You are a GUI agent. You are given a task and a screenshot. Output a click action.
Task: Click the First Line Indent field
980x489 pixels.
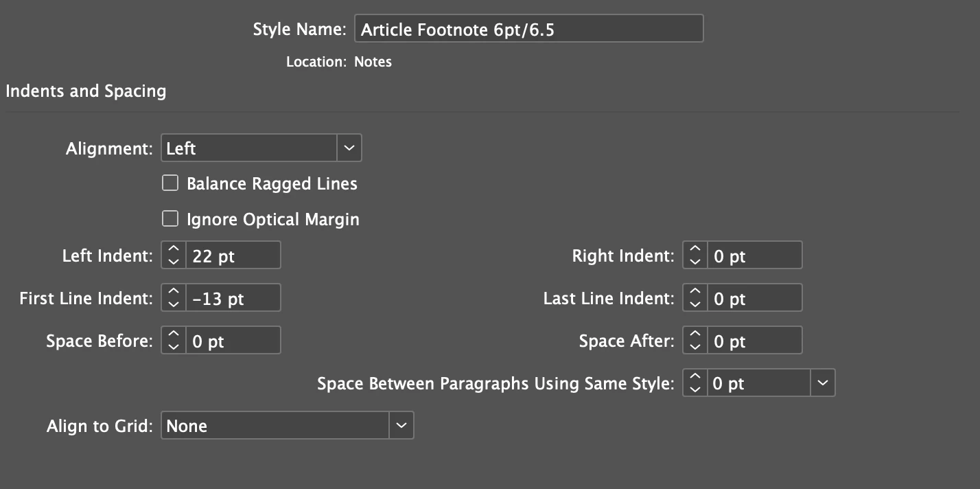(233, 298)
